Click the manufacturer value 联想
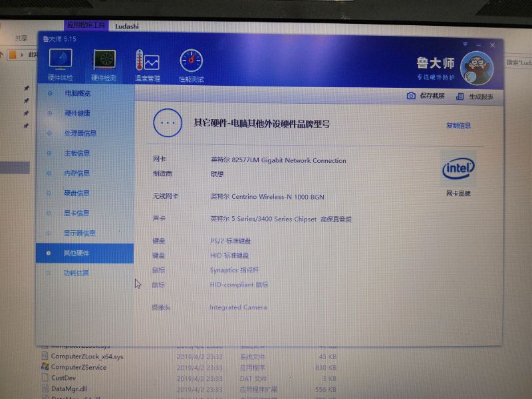The width and height of the screenshot is (532, 399). 217,174
